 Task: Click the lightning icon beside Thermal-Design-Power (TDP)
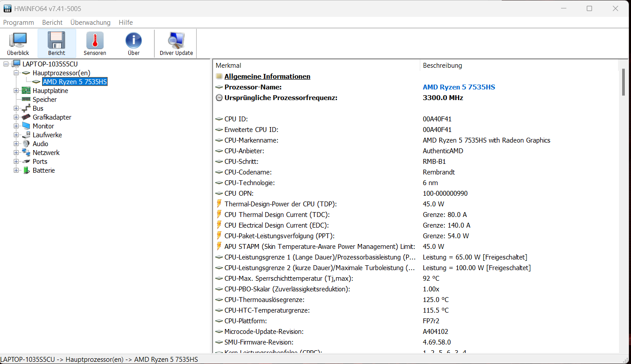click(x=219, y=204)
